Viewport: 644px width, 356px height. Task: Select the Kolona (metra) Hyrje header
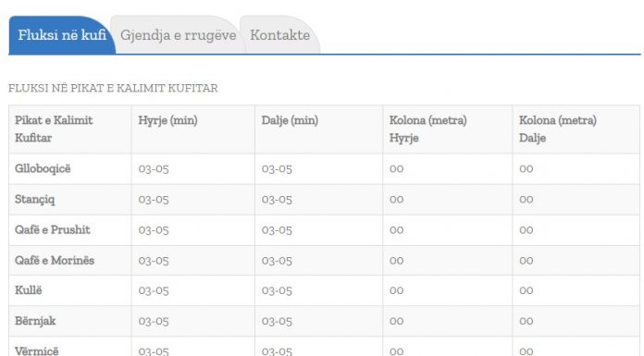coord(428,129)
